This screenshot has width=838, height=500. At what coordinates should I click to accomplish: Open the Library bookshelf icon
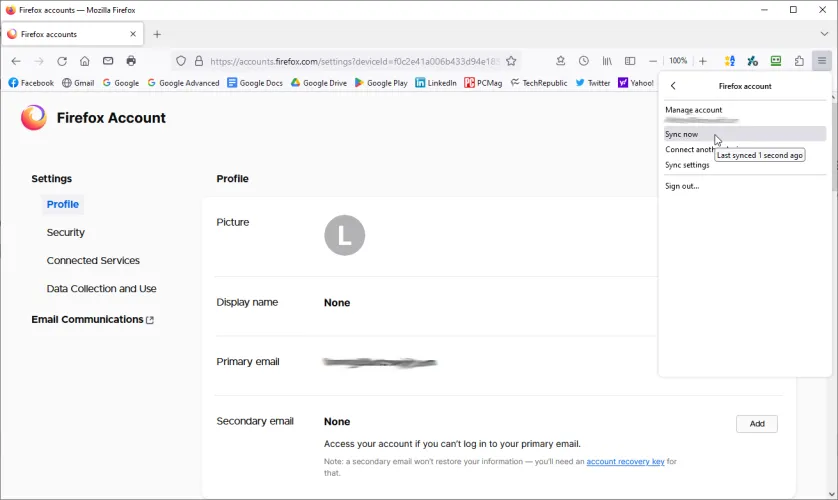tap(607, 61)
